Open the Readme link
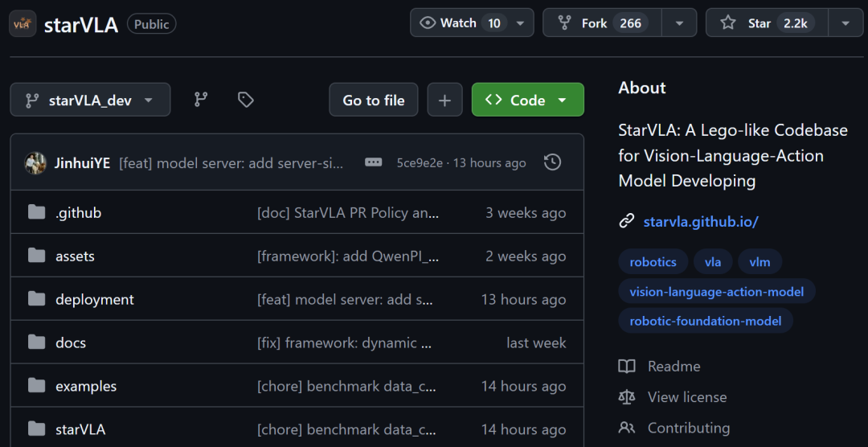This screenshot has height=447, width=868. (x=674, y=366)
